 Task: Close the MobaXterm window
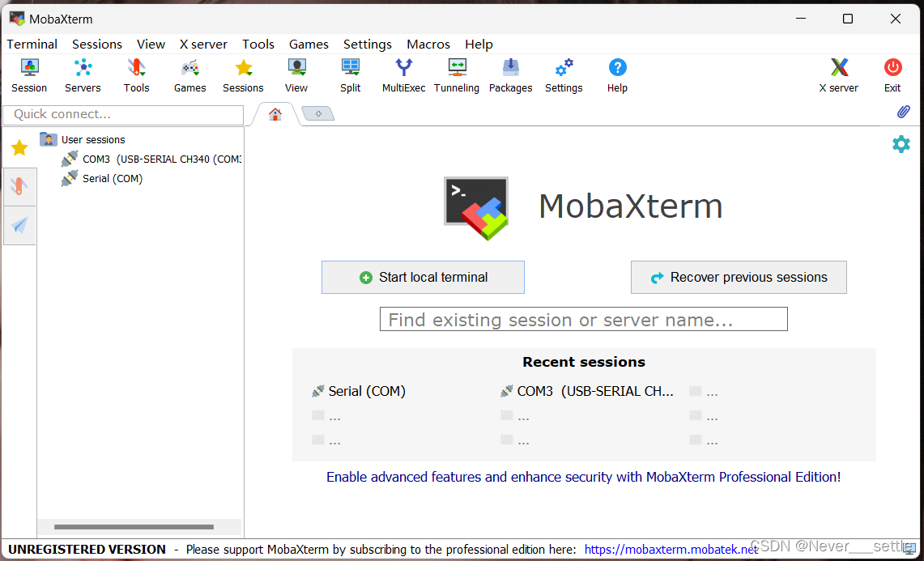[x=895, y=19]
